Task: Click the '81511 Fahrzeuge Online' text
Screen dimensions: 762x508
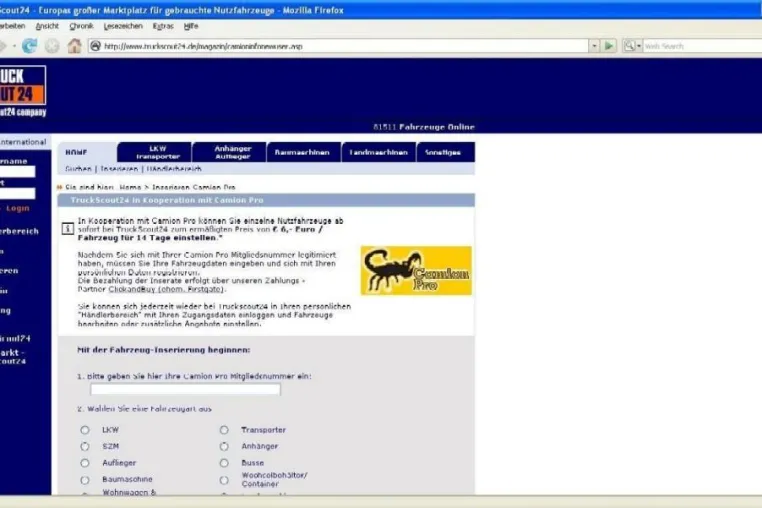Action: [x=424, y=127]
